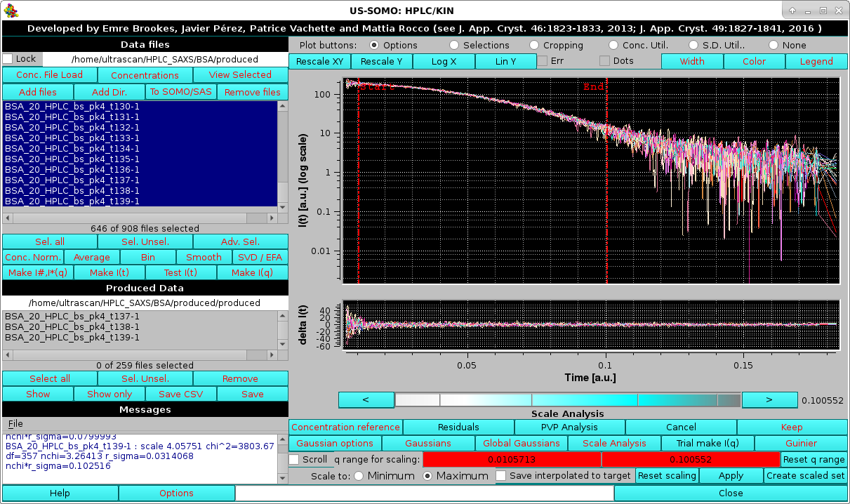Image resolution: width=850 pixels, height=504 pixels.
Task: Click Create scaled set
Action: click(805, 475)
